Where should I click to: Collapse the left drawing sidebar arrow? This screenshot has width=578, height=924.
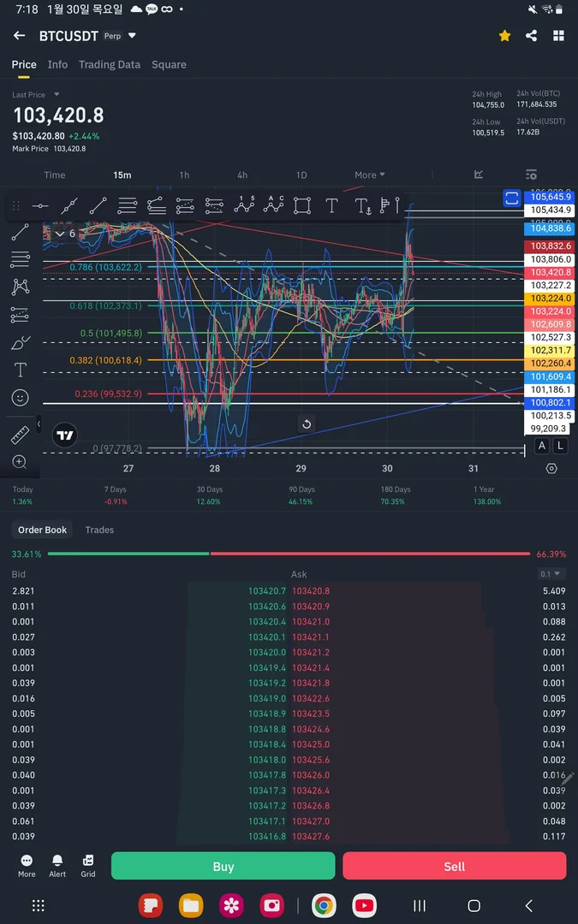39,423
